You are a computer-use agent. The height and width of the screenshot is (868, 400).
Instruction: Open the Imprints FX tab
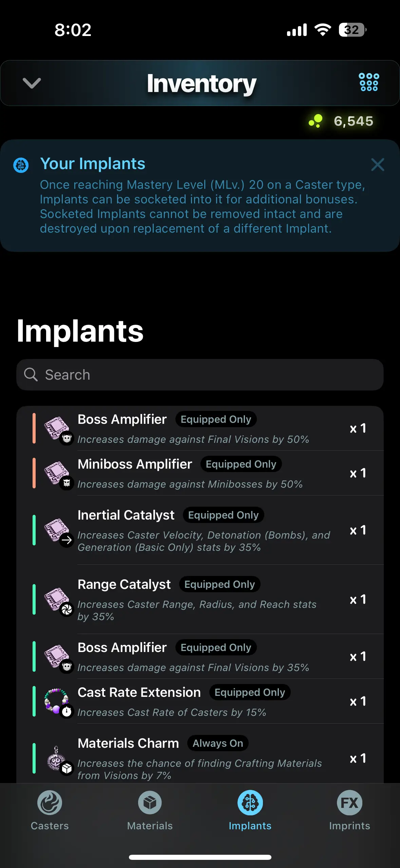click(349, 810)
